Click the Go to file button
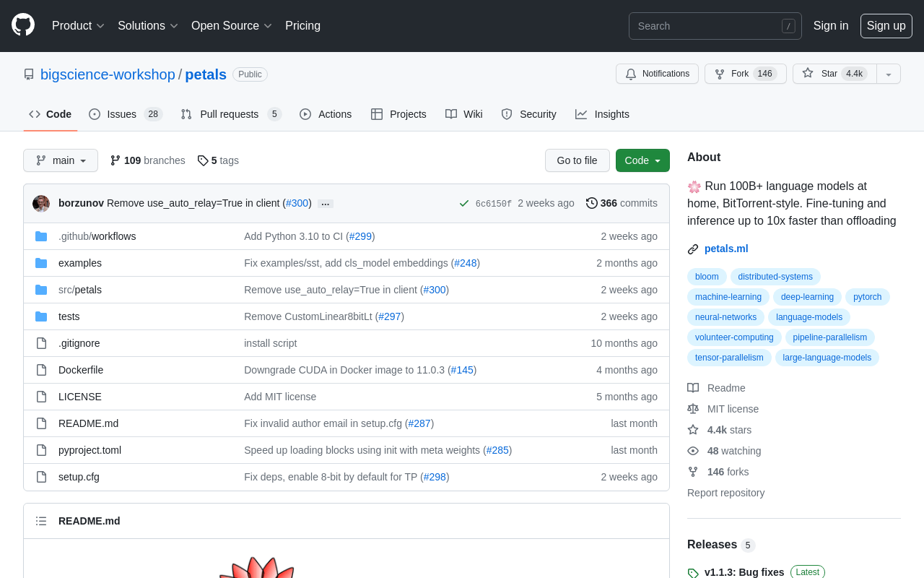Screen dimensions: 924x578 577,160
